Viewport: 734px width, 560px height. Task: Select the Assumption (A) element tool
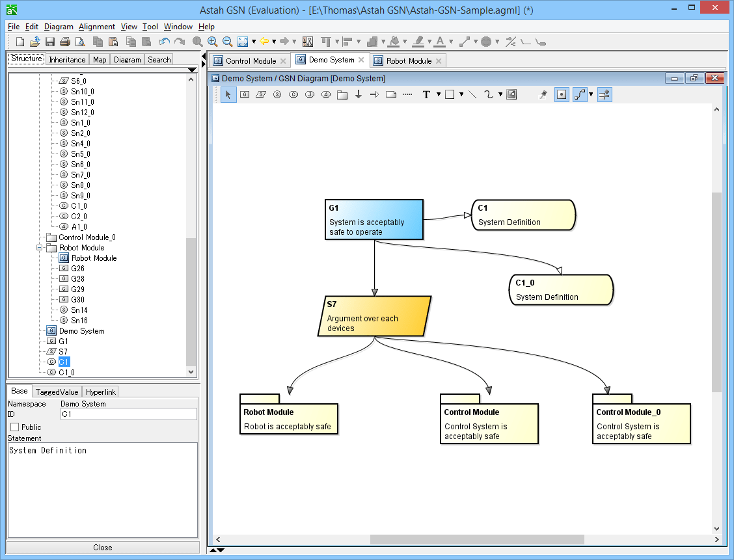point(326,94)
